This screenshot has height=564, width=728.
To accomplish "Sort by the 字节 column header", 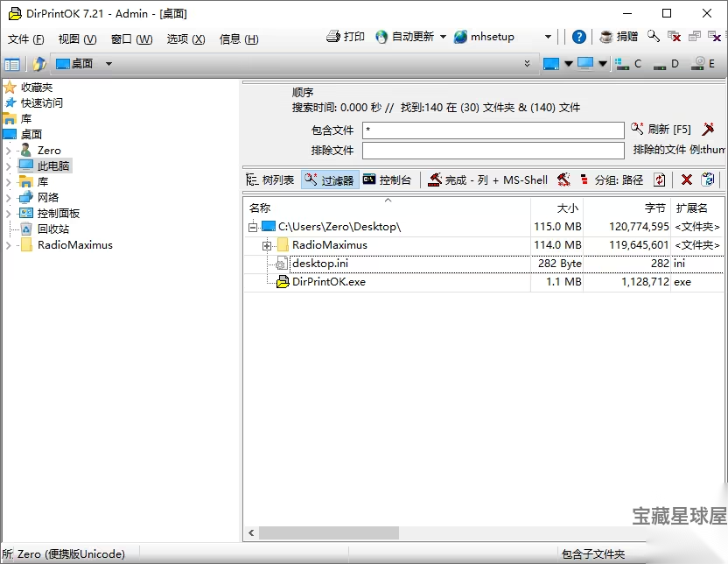I will tap(627, 208).
